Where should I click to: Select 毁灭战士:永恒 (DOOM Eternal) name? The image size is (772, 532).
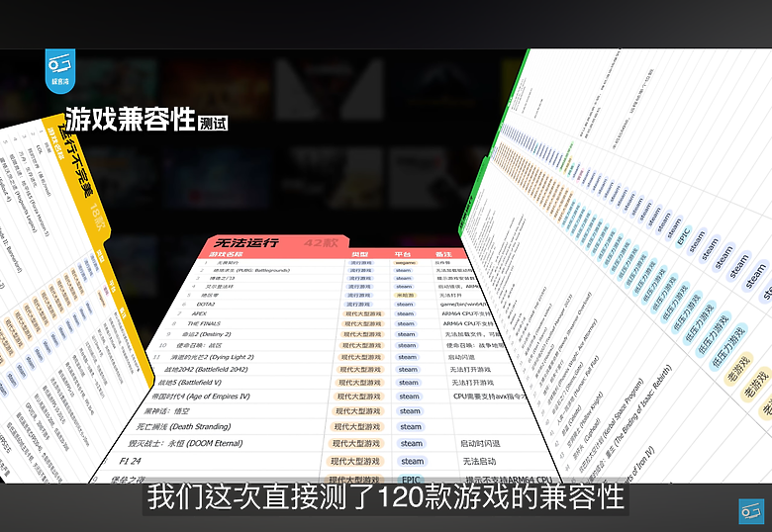pos(185,443)
